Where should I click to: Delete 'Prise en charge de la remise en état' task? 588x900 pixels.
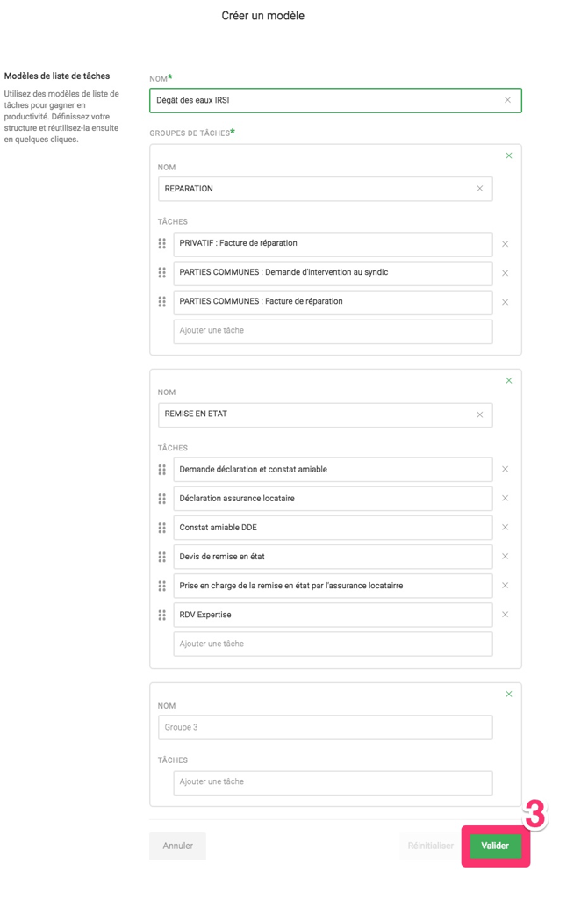(x=506, y=586)
